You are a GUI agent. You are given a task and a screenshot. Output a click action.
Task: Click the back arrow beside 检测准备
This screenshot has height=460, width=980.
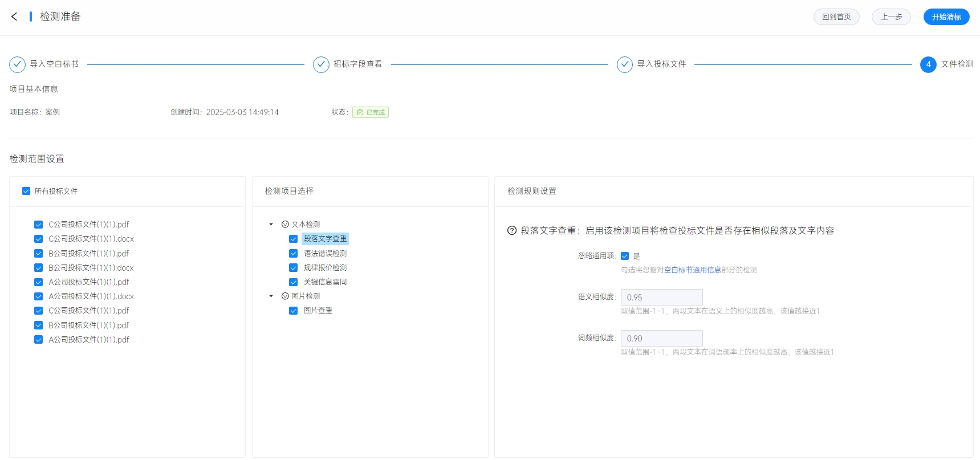[14, 17]
